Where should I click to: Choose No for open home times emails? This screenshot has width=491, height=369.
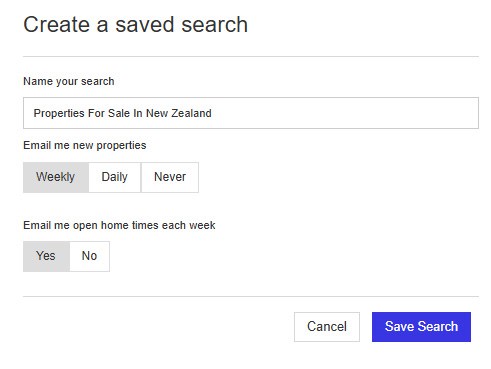tap(89, 256)
